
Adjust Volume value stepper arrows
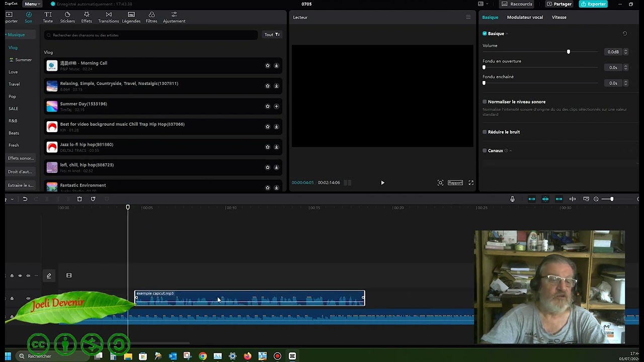626,52
